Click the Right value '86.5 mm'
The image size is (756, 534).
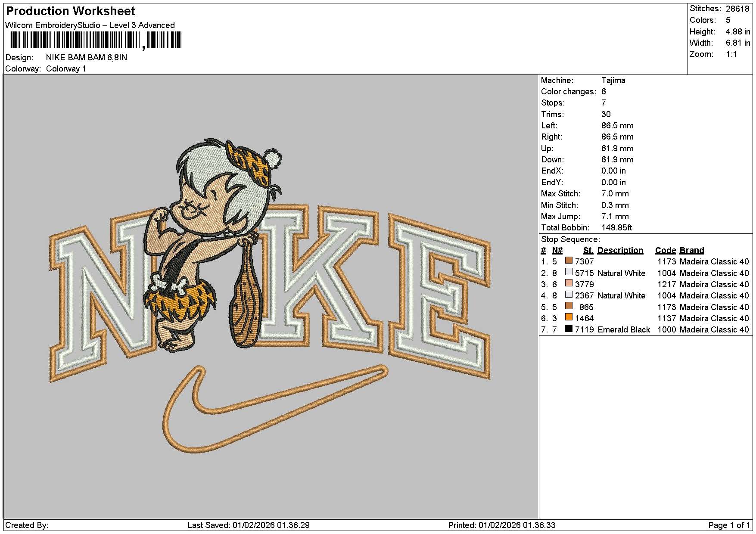(x=617, y=137)
